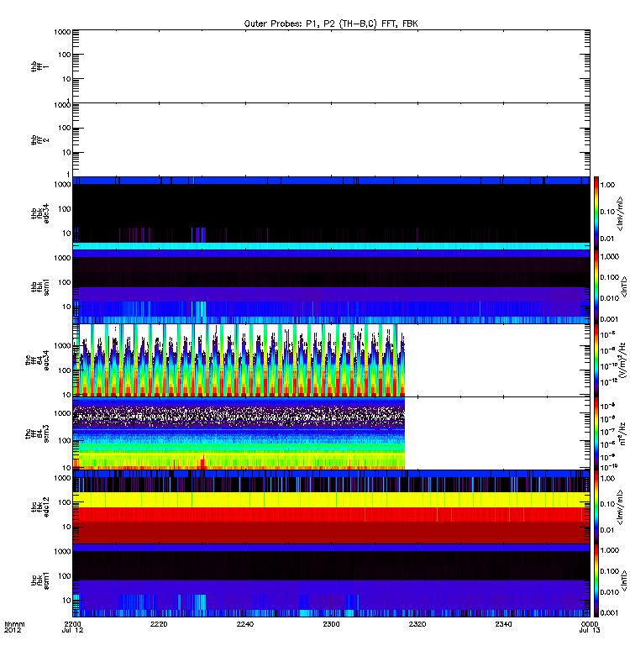Click the '2300' time axis label
Screen dimensions: 630x672
point(331,624)
